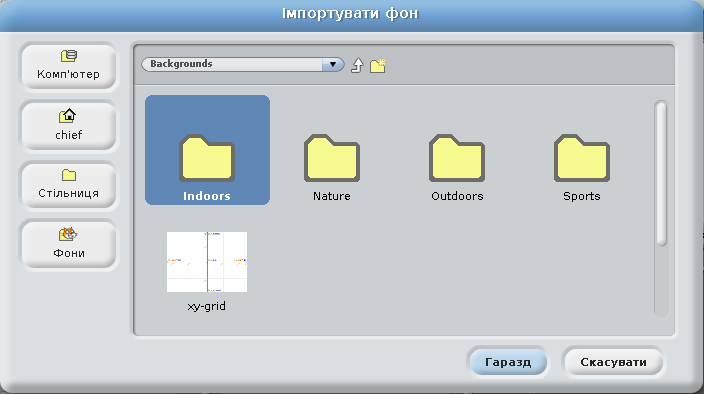704x394 pixels.
Task: Click the home icon above chief
Action: (x=68, y=116)
